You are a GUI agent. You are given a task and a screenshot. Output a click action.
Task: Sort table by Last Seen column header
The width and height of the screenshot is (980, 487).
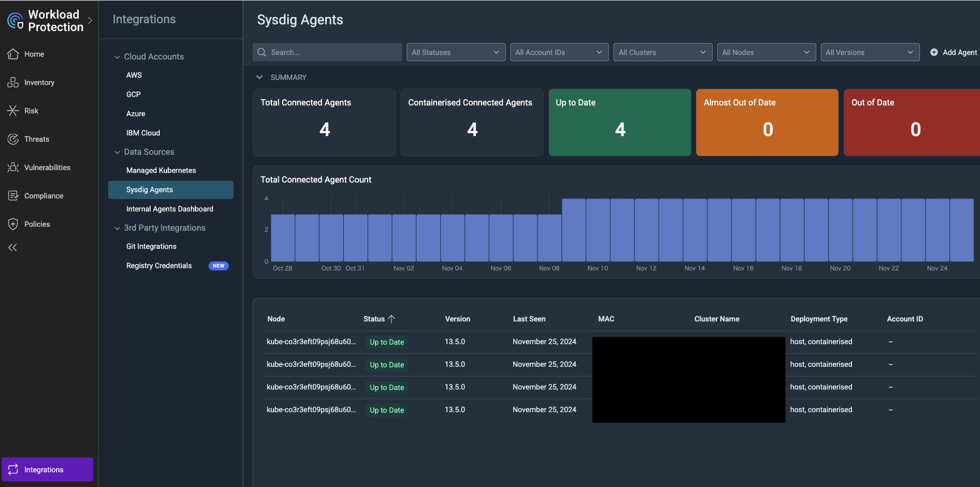point(529,319)
